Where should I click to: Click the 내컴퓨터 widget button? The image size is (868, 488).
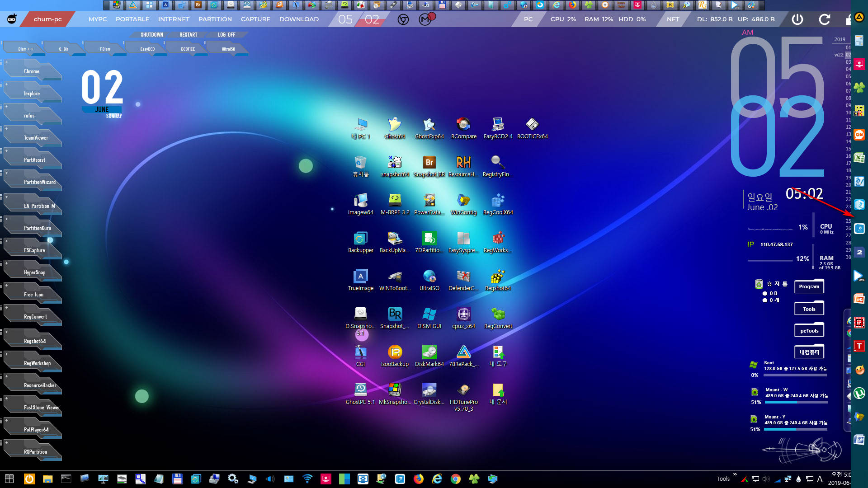click(809, 352)
